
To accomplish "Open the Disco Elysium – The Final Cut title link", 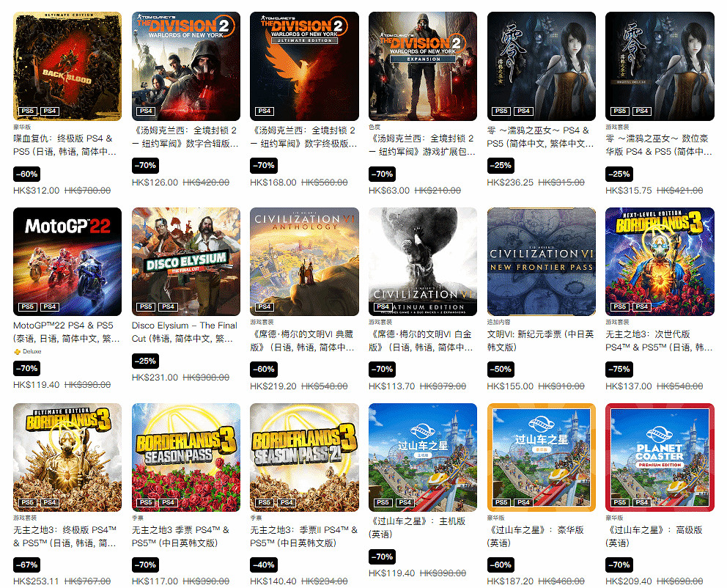I will [185, 332].
